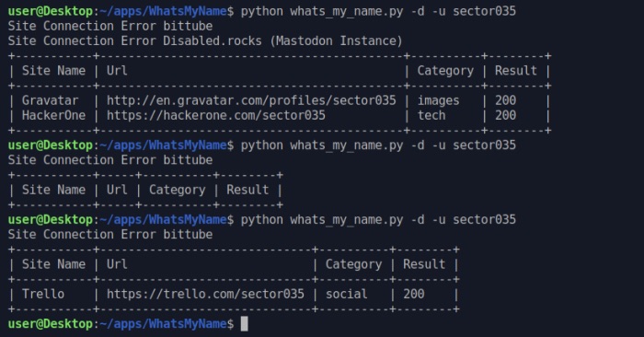The image size is (644, 337).
Task: Click the tech category cell
Action: click(431, 115)
